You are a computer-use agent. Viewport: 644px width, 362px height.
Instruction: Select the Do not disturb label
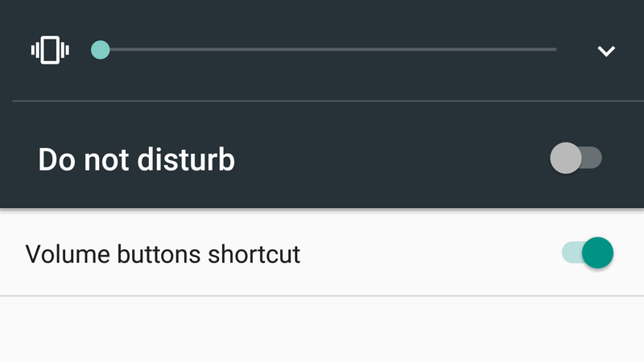136,159
